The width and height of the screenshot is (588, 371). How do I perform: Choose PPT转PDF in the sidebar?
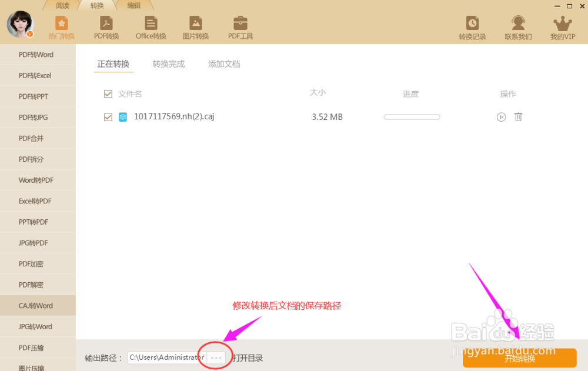click(38, 222)
